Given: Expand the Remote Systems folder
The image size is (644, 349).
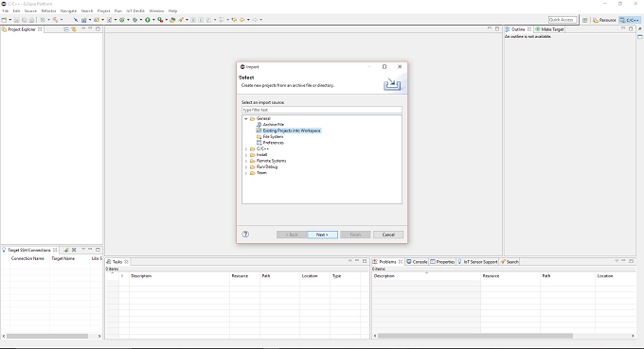Looking at the screenshot, I should tap(246, 161).
